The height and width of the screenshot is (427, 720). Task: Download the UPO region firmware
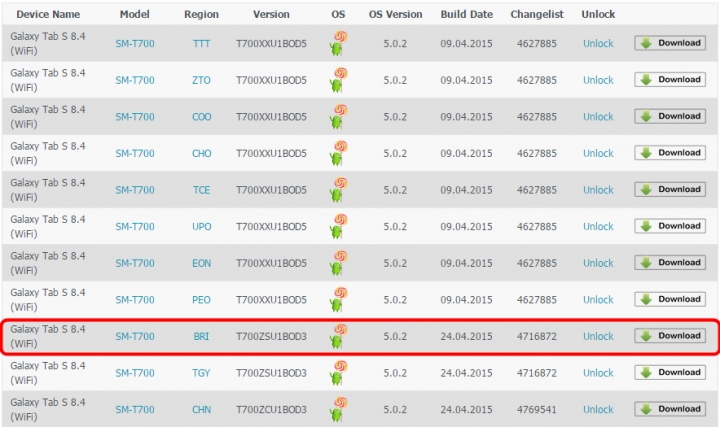click(670, 226)
